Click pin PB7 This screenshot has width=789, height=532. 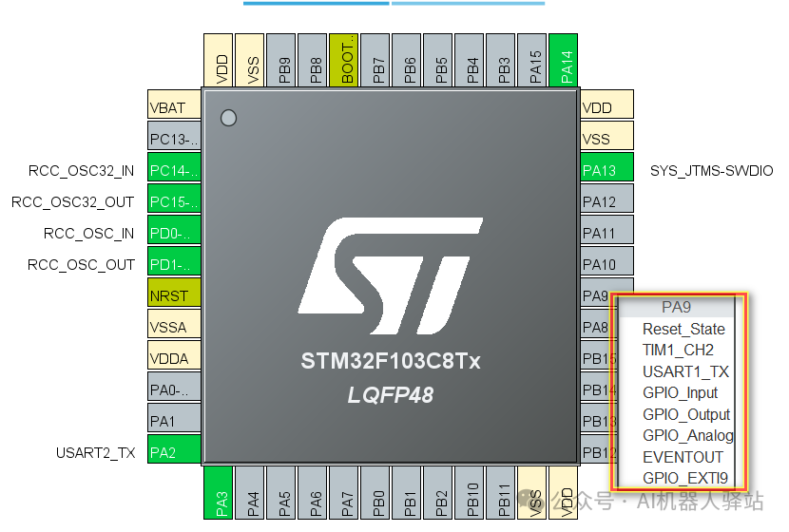pyautogui.click(x=375, y=61)
